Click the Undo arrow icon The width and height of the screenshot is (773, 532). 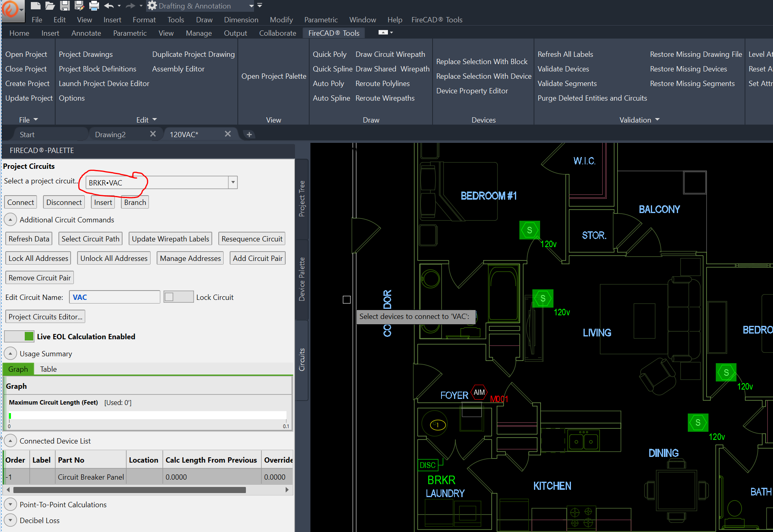click(109, 6)
